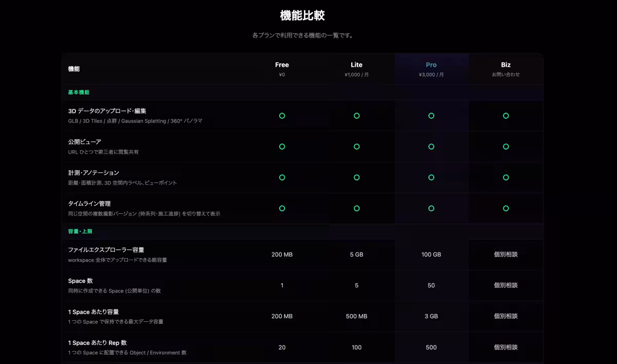Click the お問い合わせ text under Biz
This screenshot has width=617, height=364.
[x=505, y=75]
